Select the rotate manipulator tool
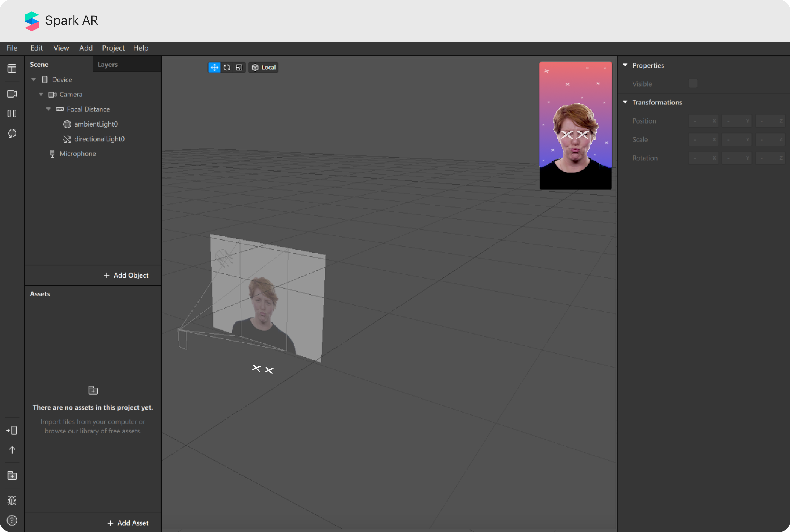790x532 pixels. pos(227,68)
